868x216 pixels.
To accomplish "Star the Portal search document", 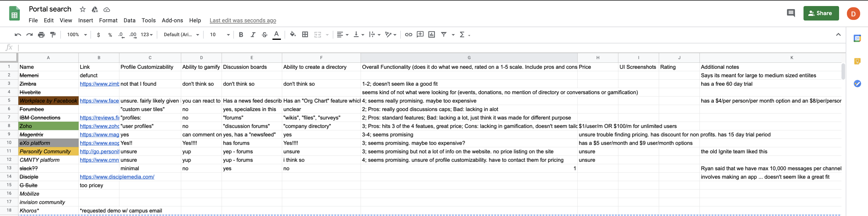I will click(83, 9).
